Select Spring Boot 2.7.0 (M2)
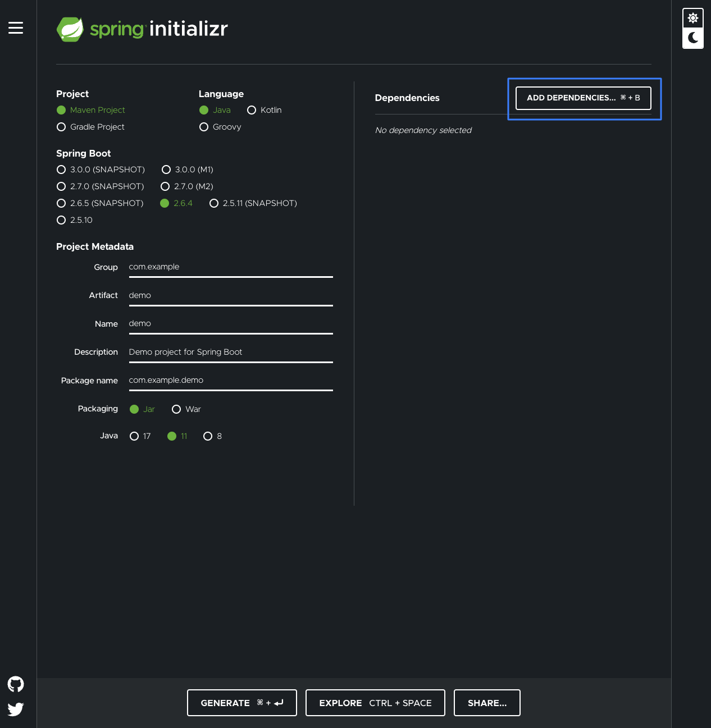 click(x=187, y=186)
